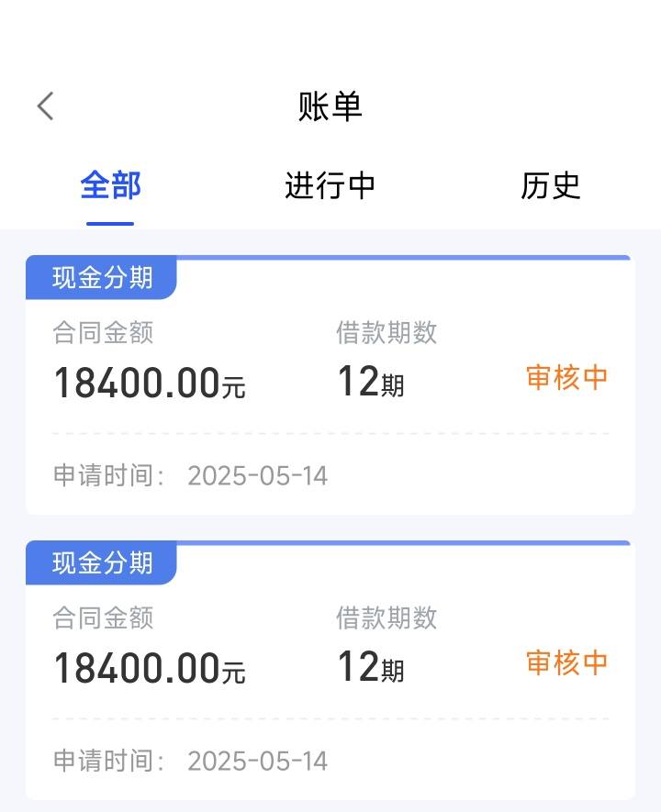Click 12期 term in first card

371,381
